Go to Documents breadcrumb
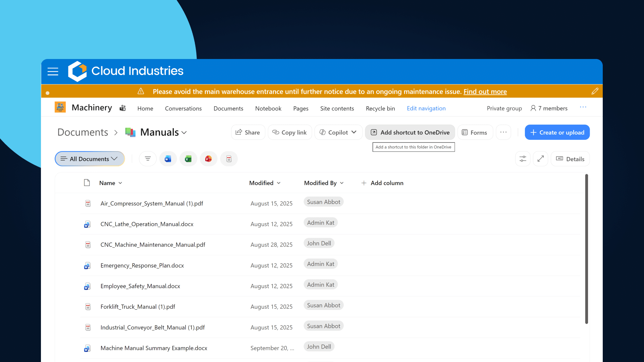 [x=83, y=132]
